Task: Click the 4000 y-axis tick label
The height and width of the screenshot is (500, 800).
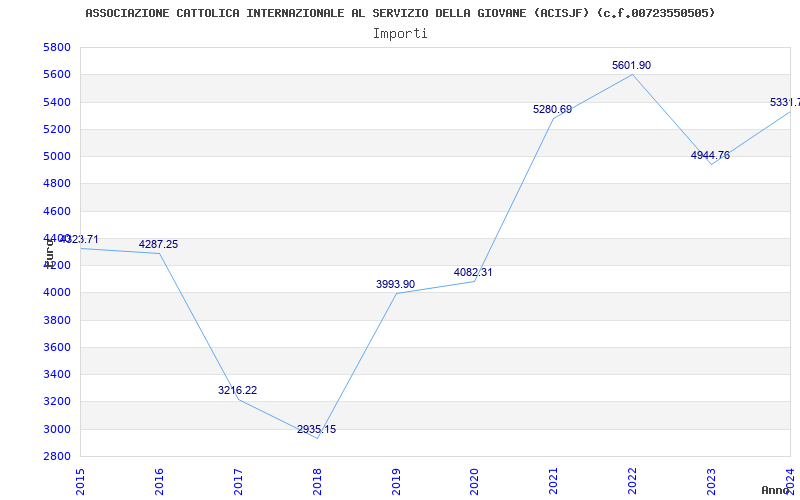Action: click(x=58, y=293)
